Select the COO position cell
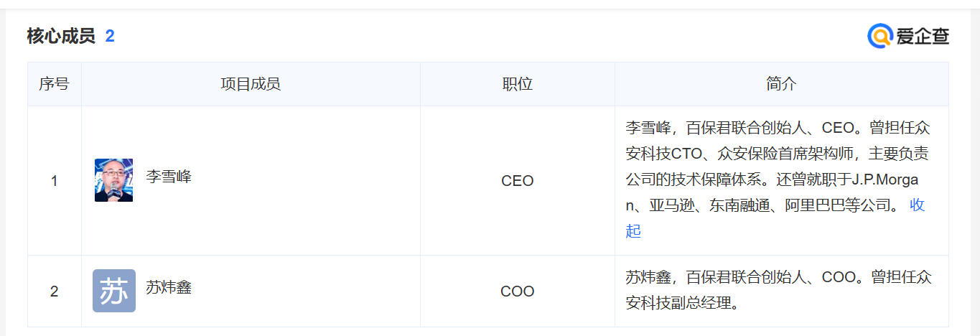 click(517, 291)
